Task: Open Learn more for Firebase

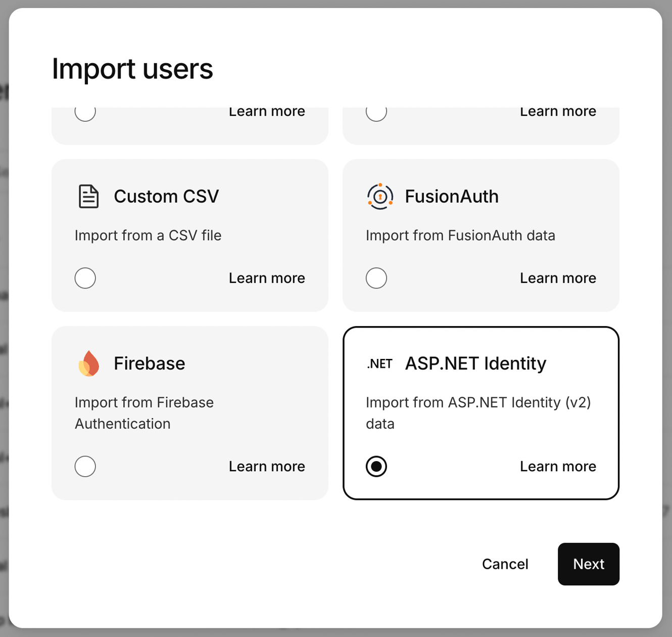Action: pyautogui.click(x=267, y=466)
